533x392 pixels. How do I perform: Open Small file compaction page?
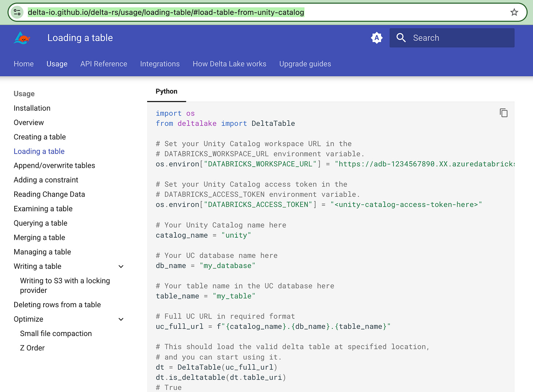coord(56,334)
